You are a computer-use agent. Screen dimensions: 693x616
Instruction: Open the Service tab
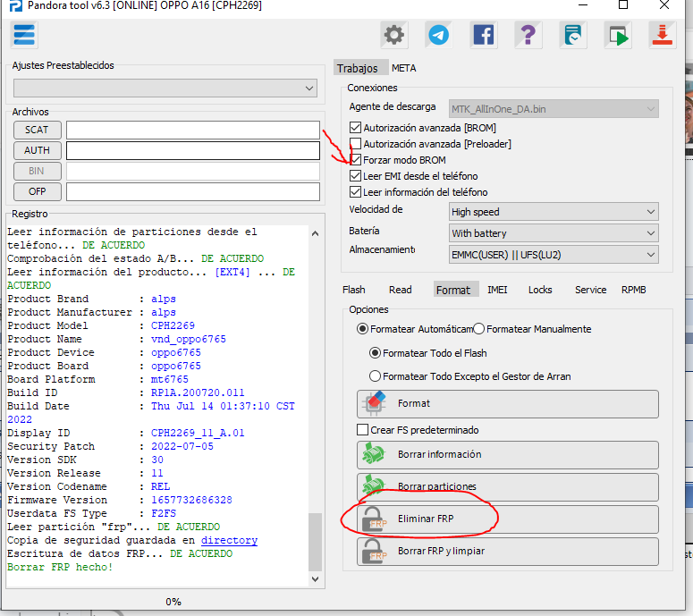[590, 290]
